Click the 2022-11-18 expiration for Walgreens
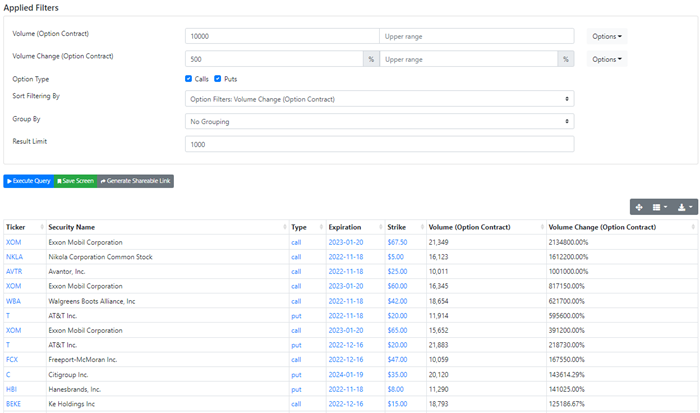The width and height of the screenshot is (700, 413). click(x=346, y=301)
